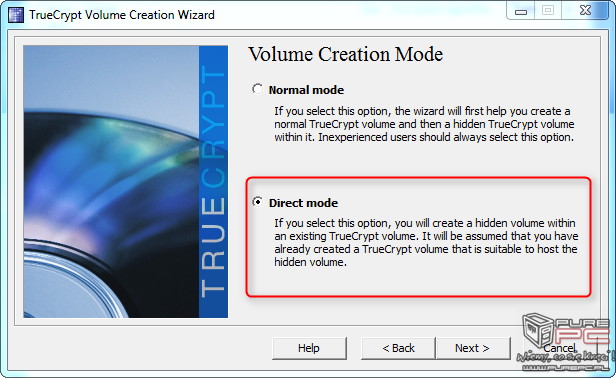Open Help for volume creation
616x378 pixels.
tap(309, 348)
